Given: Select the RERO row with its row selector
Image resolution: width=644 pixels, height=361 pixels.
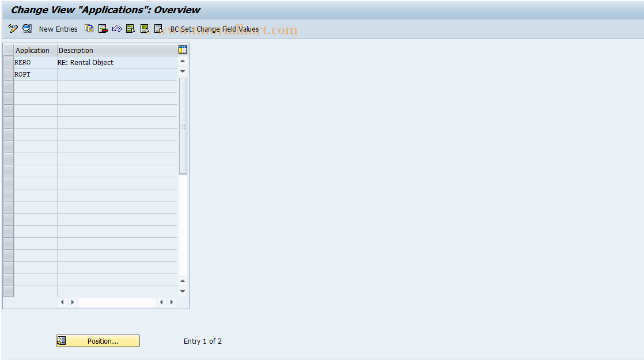Looking at the screenshot, I should coord(9,62).
